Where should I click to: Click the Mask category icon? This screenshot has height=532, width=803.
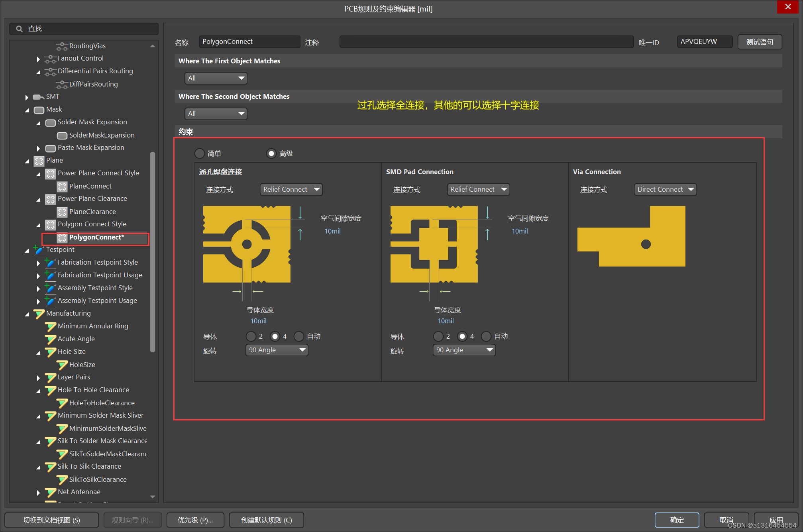click(39, 110)
